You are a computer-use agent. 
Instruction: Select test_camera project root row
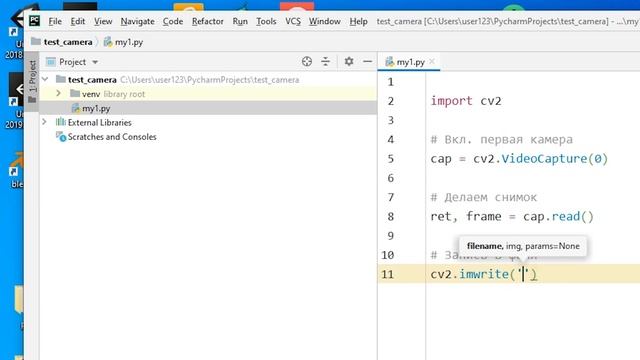click(x=208, y=80)
